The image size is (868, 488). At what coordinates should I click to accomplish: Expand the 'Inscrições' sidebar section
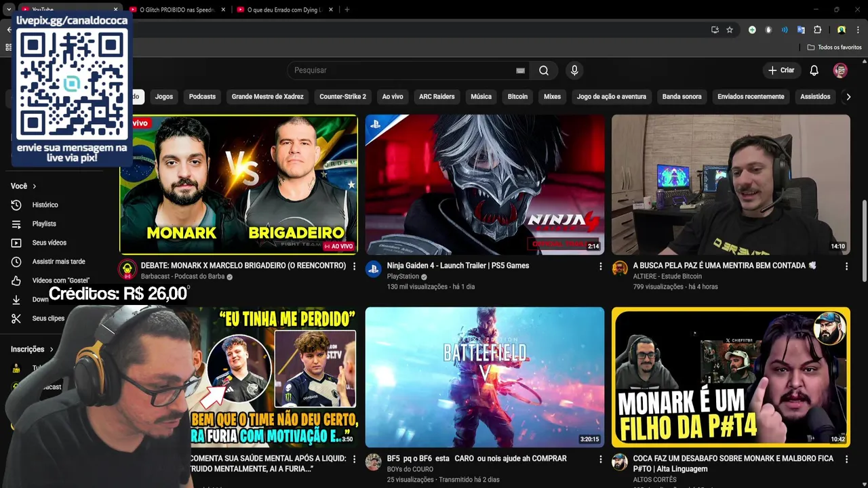[x=33, y=349]
